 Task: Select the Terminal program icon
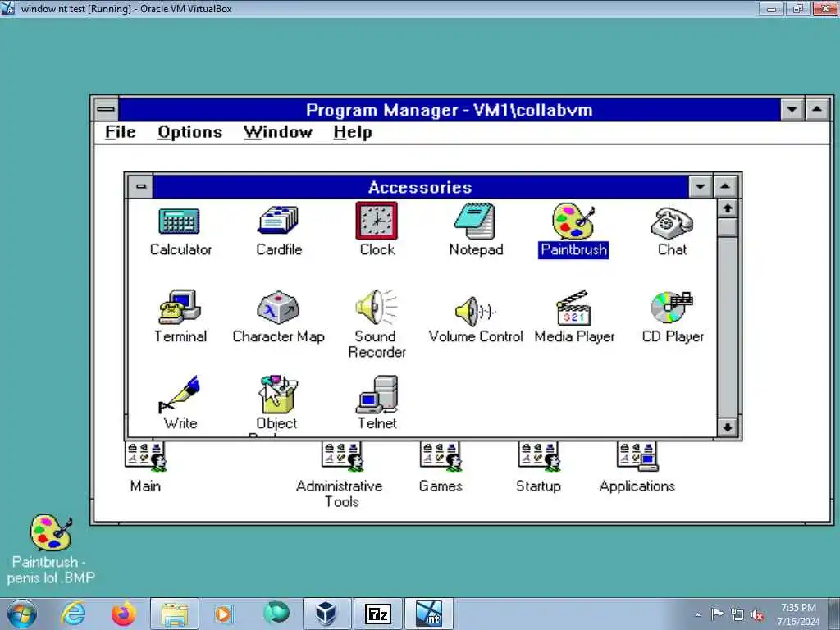tap(180, 307)
